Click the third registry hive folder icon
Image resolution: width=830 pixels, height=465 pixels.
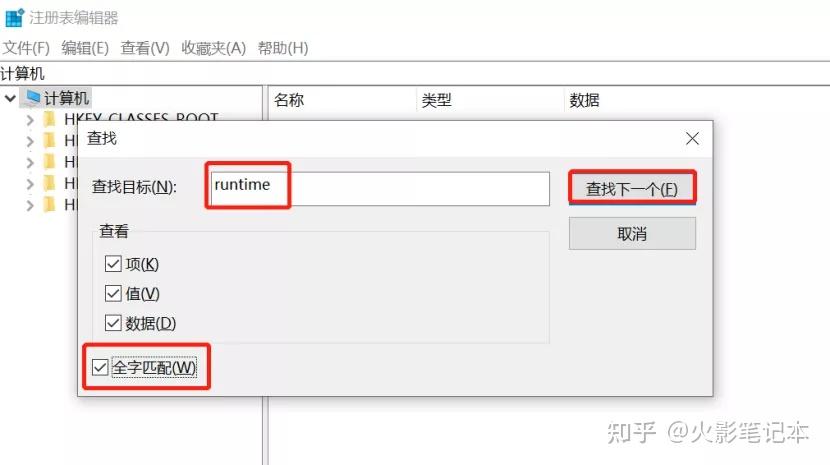tap(50, 162)
